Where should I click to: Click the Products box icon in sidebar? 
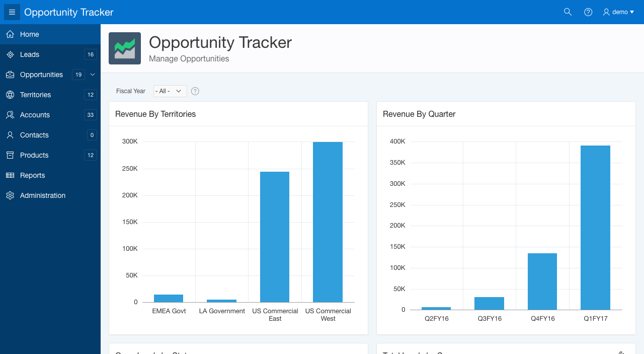click(x=10, y=155)
